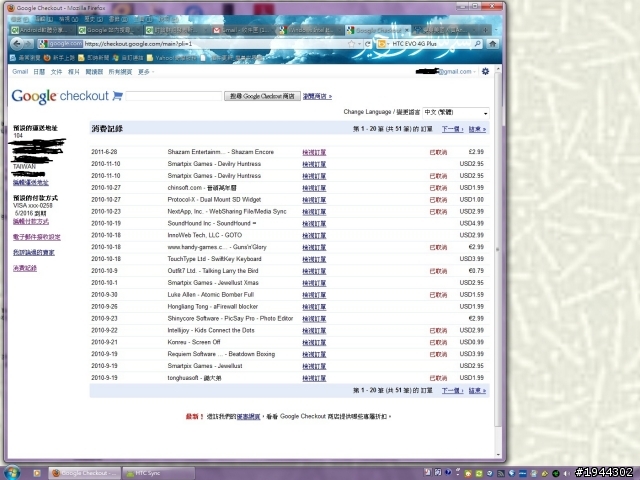View order for SwiftKey Keyboard
The width and height of the screenshot is (640, 480).
(x=314, y=259)
